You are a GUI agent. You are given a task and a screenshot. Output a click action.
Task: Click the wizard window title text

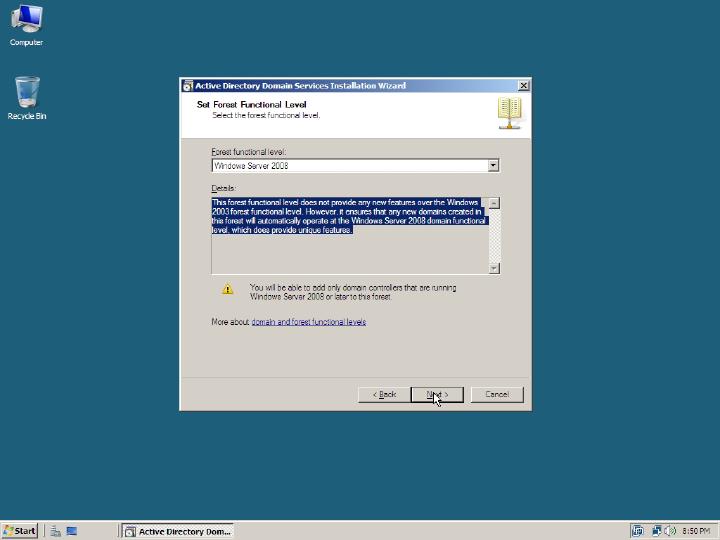click(x=300, y=86)
